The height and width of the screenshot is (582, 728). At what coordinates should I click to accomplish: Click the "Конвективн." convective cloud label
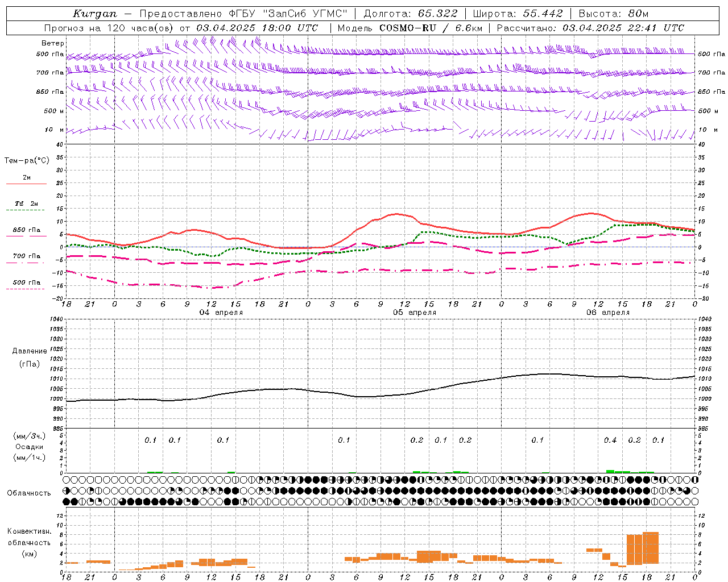[29, 531]
